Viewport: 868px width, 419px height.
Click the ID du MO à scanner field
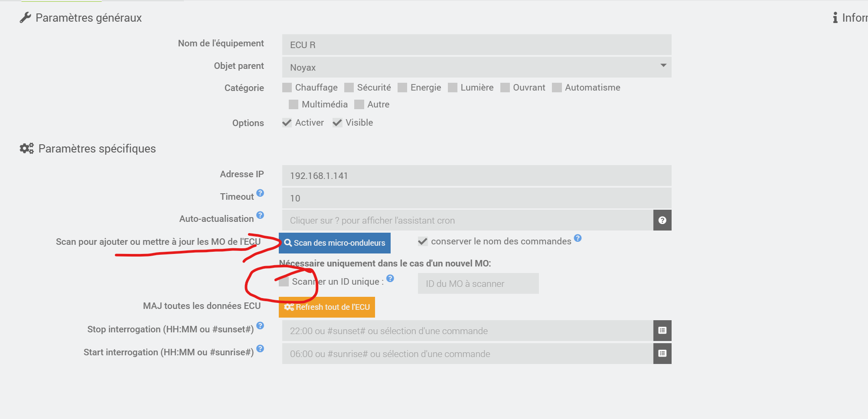(x=478, y=283)
